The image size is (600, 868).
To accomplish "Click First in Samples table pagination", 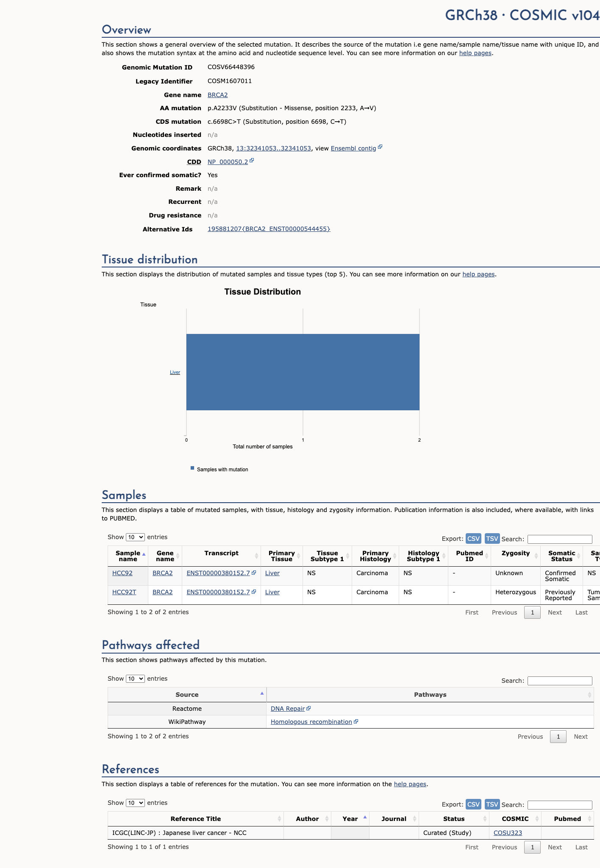I will (472, 612).
